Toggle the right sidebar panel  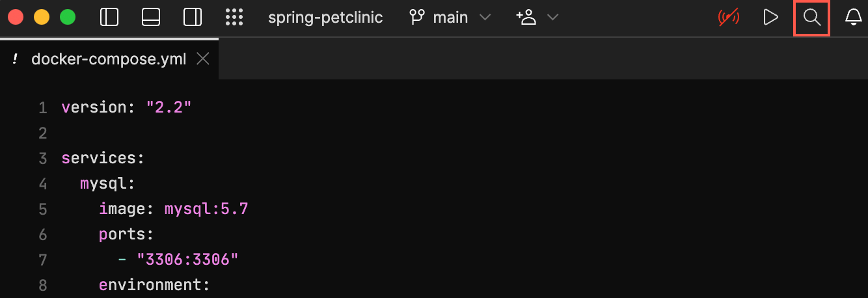(x=193, y=18)
